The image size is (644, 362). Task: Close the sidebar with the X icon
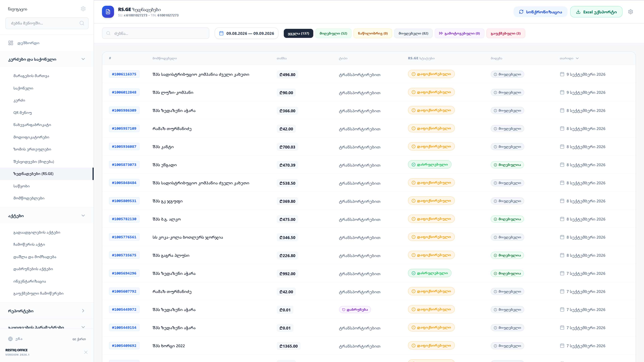pos(86,352)
